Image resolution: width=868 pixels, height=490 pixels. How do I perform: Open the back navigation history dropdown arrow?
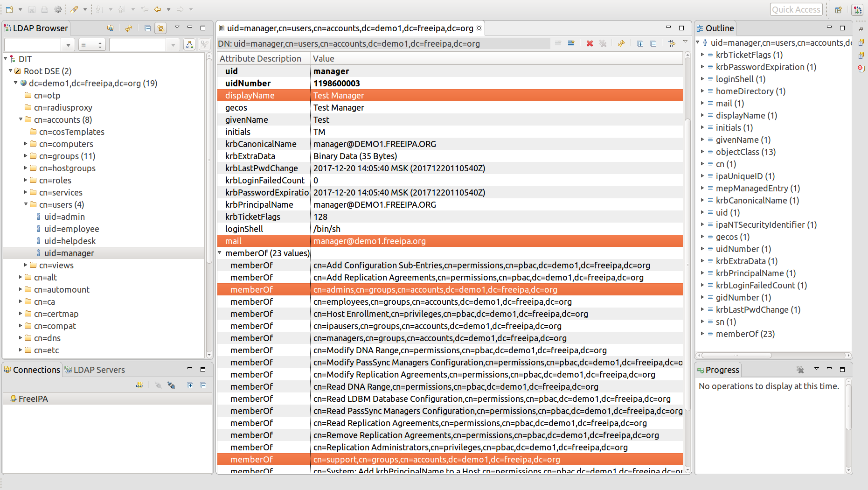(x=168, y=9)
